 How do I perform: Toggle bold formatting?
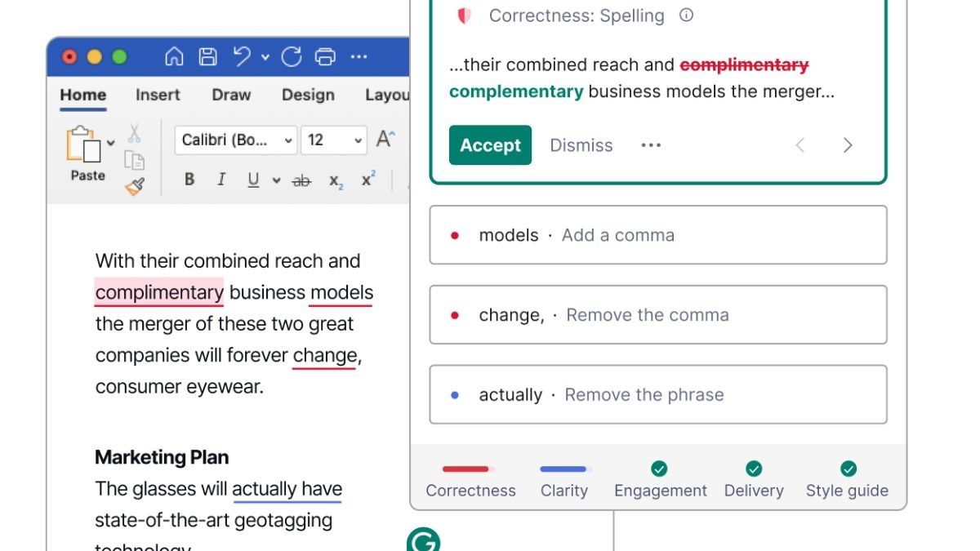189,180
